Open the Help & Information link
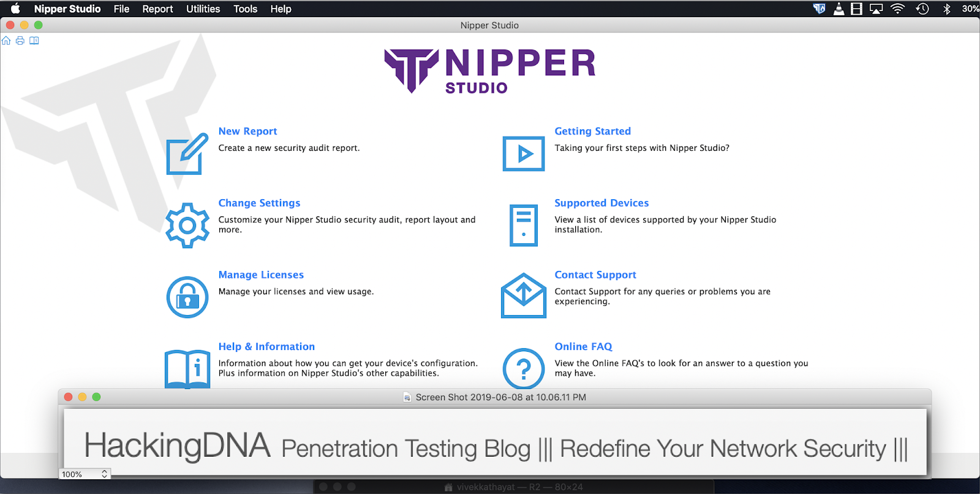980x494 pixels. [266, 346]
